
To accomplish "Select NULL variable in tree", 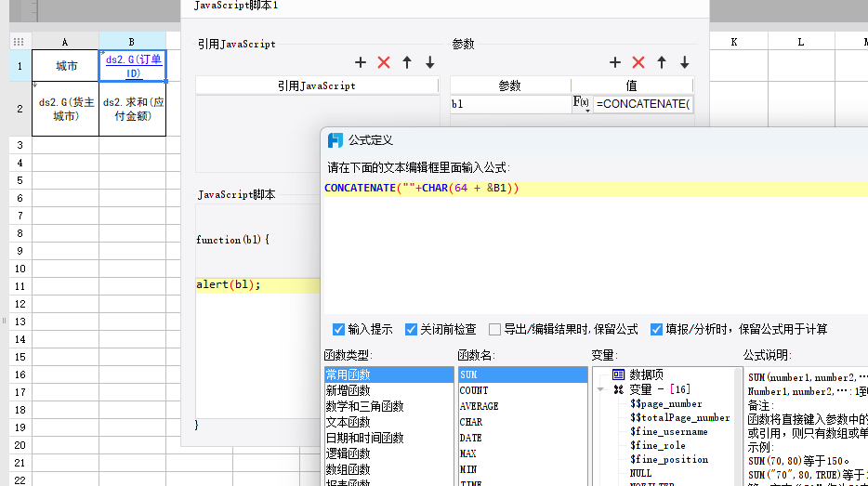I will click(x=640, y=473).
